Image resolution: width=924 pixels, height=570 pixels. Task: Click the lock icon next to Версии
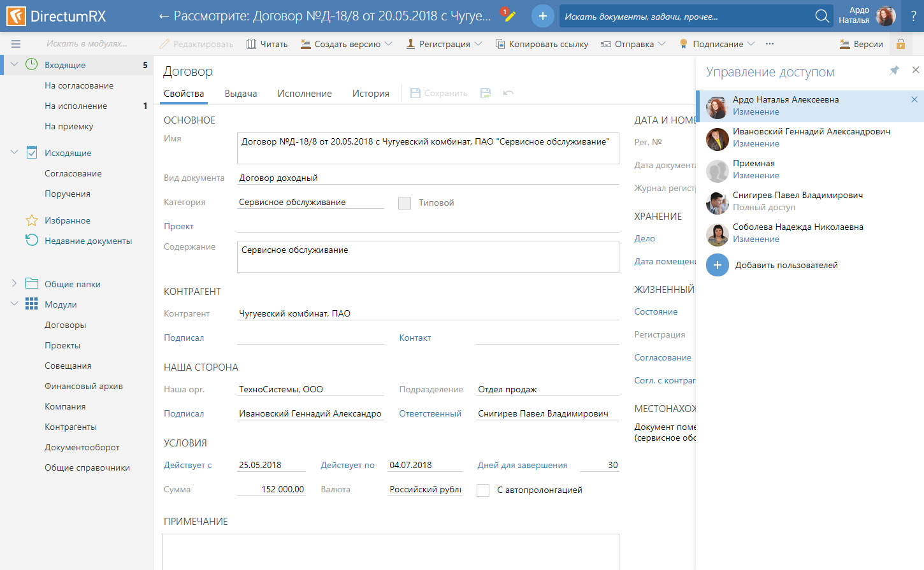tap(900, 44)
